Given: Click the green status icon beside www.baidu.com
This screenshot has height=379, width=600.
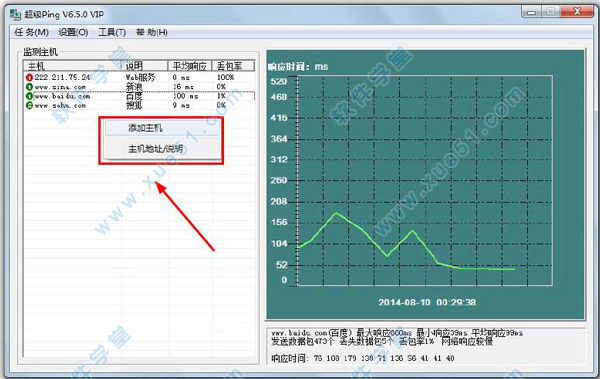Looking at the screenshot, I should click(x=29, y=96).
